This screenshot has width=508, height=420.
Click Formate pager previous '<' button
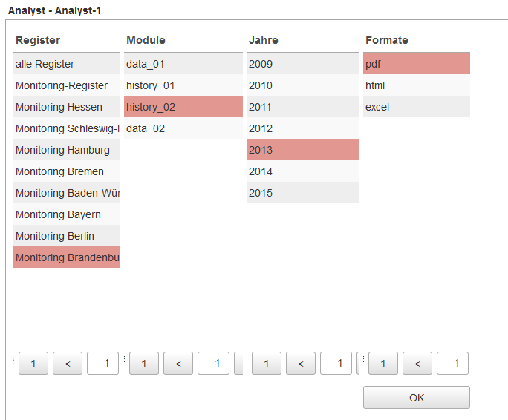[x=417, y=364]
